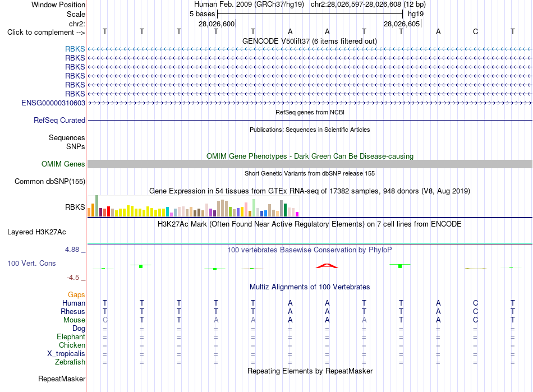This screenshot has height=392, width=533.
Task: Click the "Mouse" alignment row label
Action: click(74, 320)
